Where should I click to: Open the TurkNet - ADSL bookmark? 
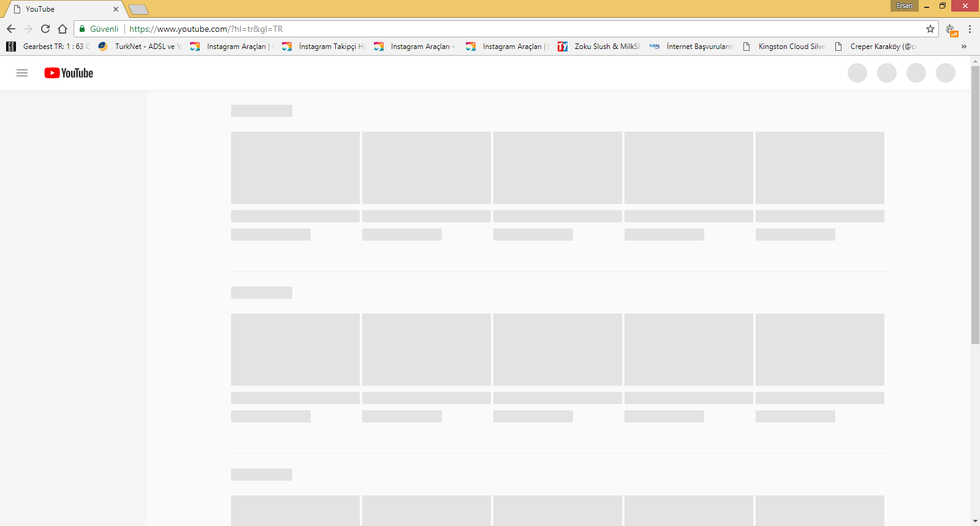(140, 47)
